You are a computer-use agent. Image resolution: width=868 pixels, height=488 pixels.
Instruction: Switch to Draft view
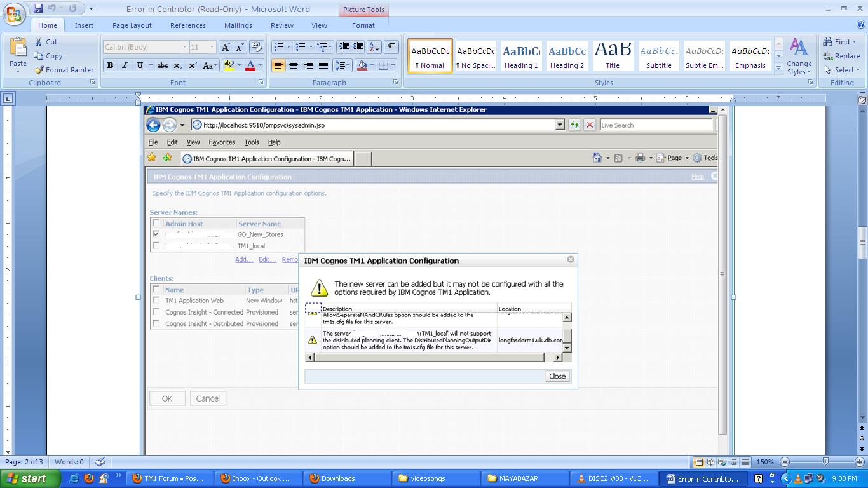[x=745, y=462]
